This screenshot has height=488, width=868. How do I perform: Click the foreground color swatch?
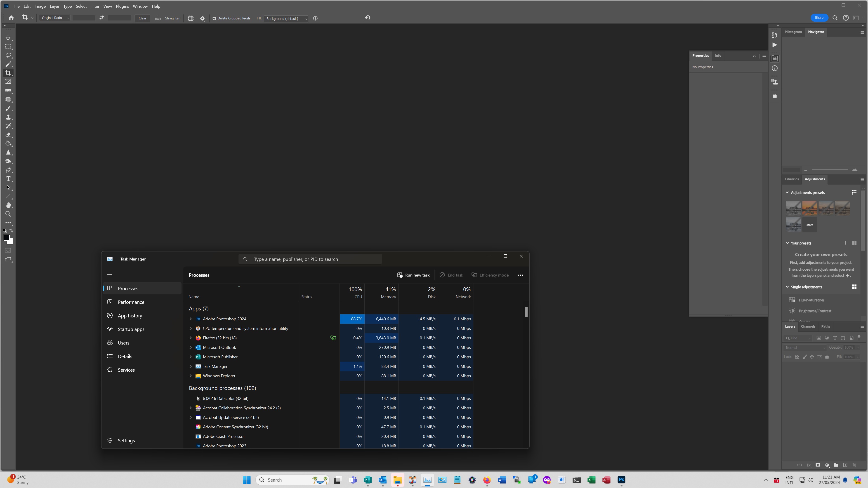point(7,238)
